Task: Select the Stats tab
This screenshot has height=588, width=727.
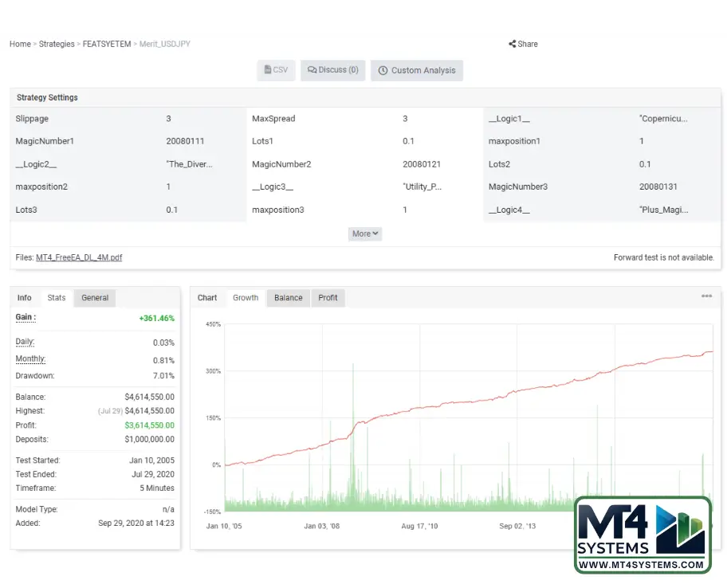Action: coord(57,298)
